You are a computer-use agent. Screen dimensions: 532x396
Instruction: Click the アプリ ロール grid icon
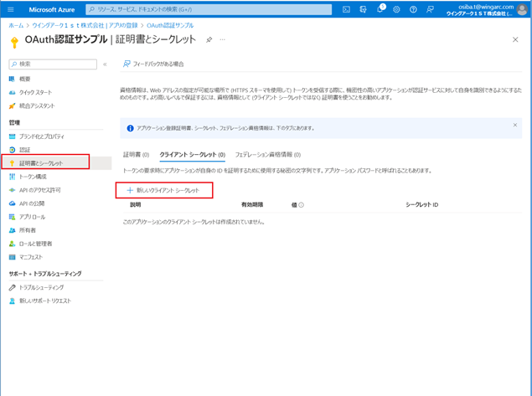[12, 217]
